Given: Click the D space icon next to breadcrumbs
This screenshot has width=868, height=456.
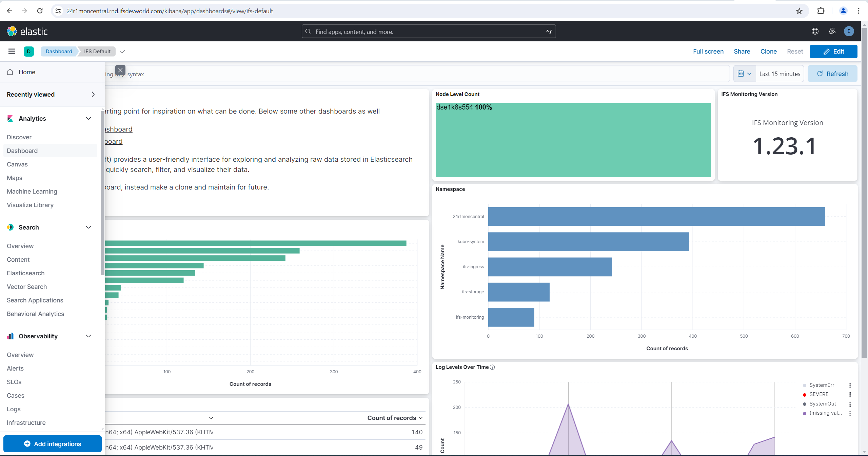Looking at the screenshot, I should pyautogui.click(x=28, y=51).
